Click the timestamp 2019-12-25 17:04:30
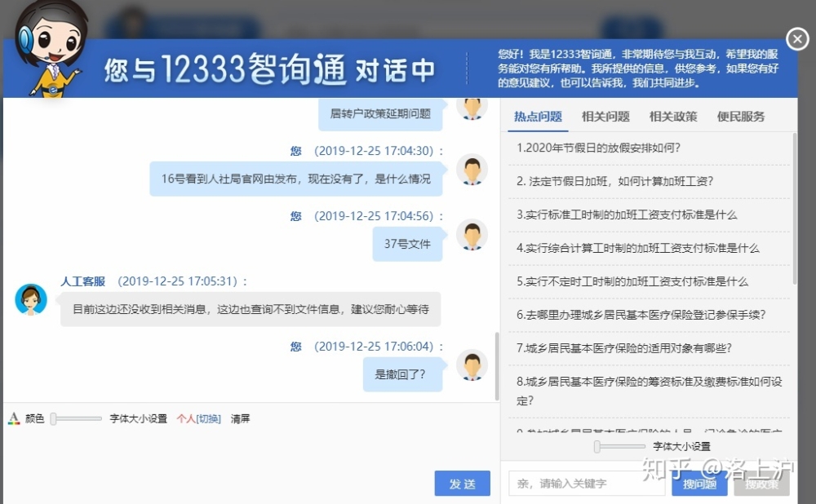 click(375, 151)
